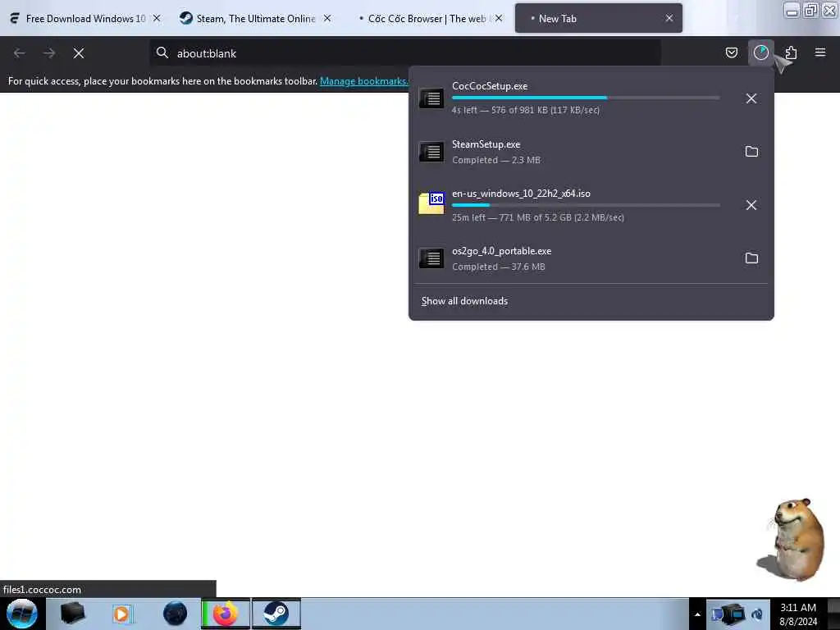
Task: Click the CocCocSetup.exe file icon
Action: coord(431,98)
